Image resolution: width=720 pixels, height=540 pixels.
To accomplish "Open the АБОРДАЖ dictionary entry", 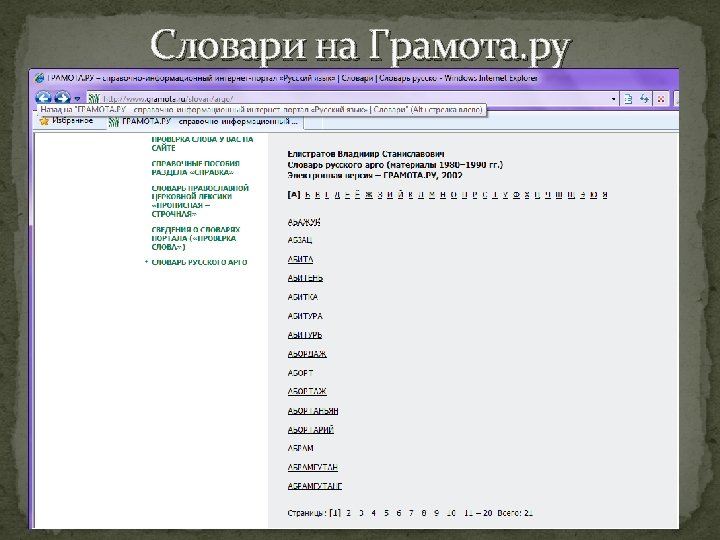I will [x=307, y=354].
